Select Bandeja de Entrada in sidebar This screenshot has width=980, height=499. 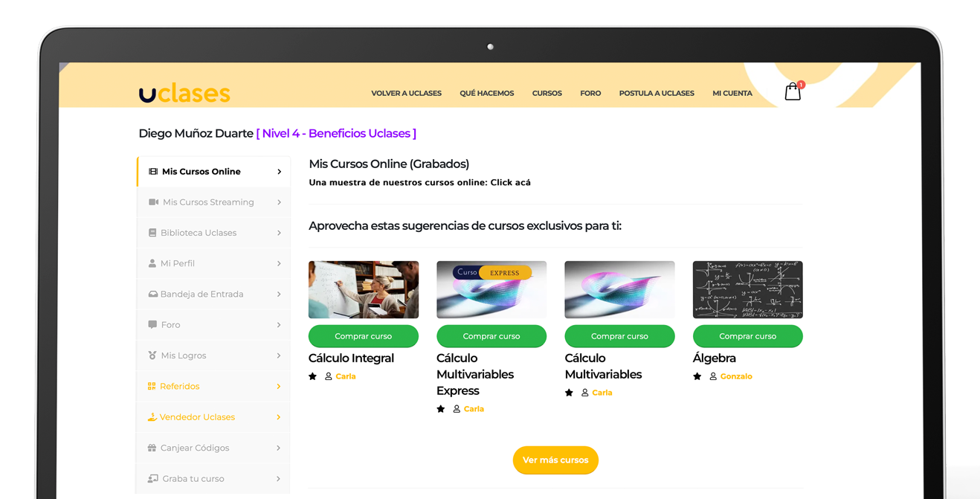coord(214,294)
